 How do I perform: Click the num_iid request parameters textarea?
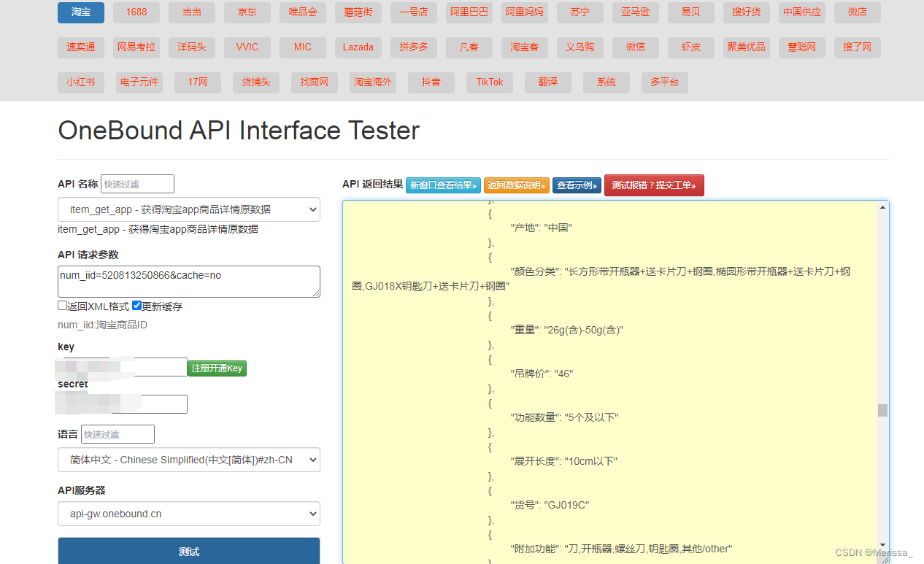click(189, 282)
